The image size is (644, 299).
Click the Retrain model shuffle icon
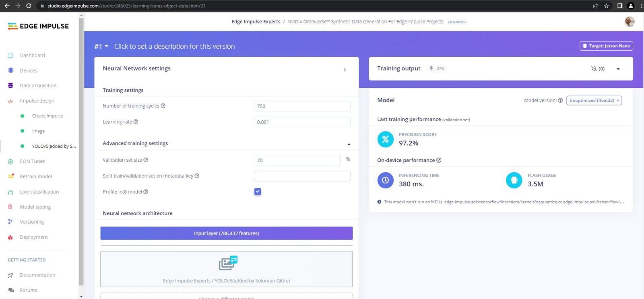(10, 176)
